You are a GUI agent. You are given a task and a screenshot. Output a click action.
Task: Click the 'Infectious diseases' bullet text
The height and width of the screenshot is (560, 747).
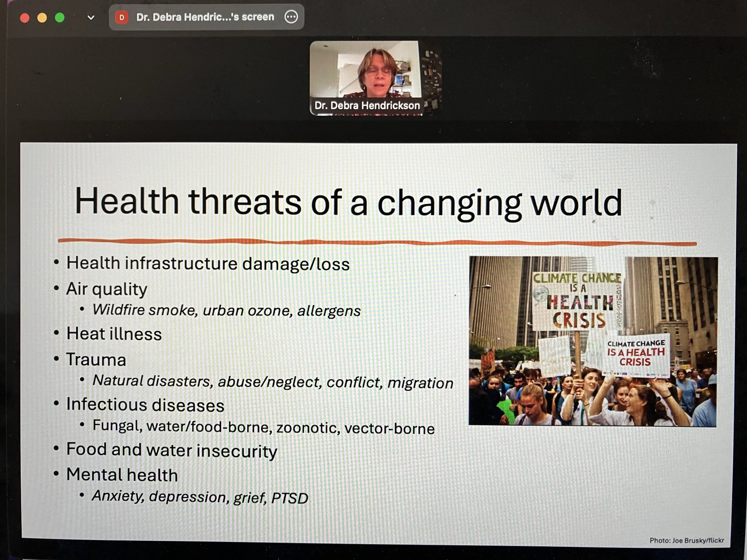(145, 405)
